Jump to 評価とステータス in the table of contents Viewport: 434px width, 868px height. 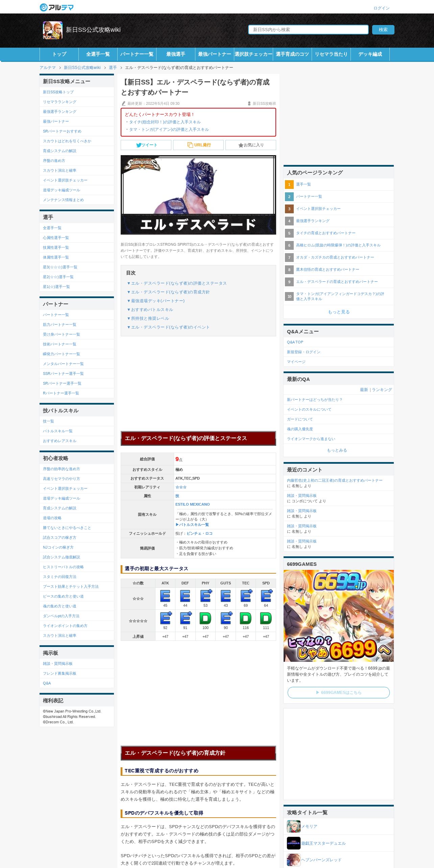pyautogui.click(x=177, y=283)
